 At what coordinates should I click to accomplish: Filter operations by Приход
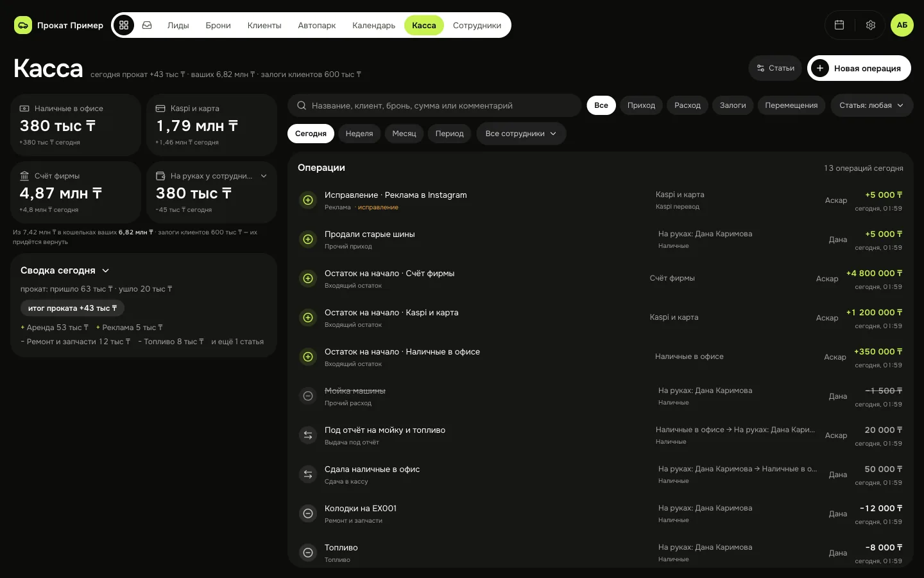(x=641, y=105)
